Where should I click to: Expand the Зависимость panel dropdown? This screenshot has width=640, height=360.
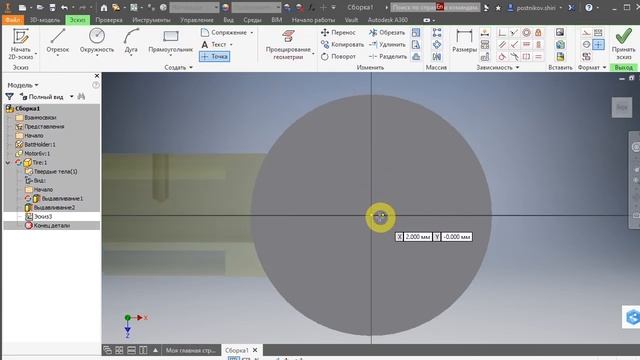click(518, 67)
